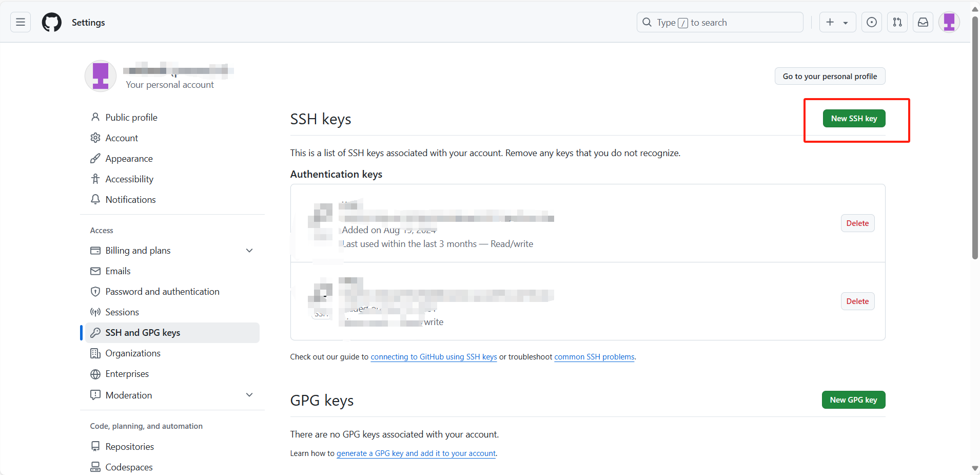Open the common SSH problems link
Viewport: 980px width, 475px height.
tap(594, 357)
